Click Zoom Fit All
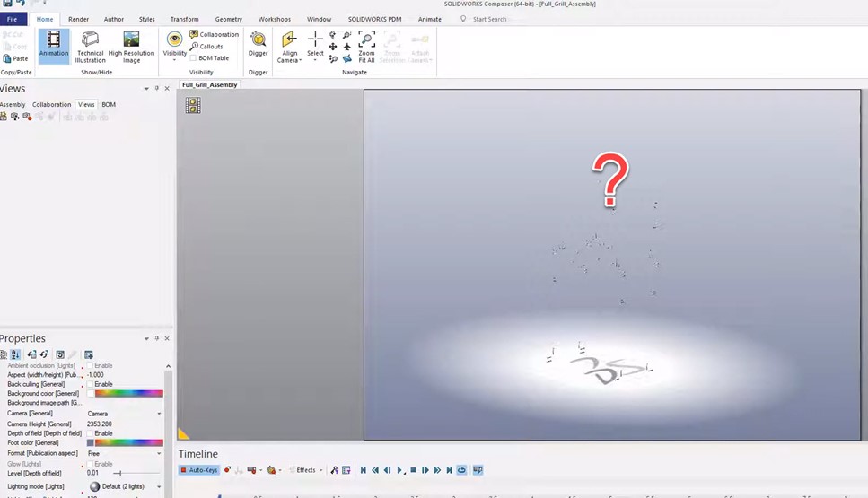 click(x=366, y=47)
